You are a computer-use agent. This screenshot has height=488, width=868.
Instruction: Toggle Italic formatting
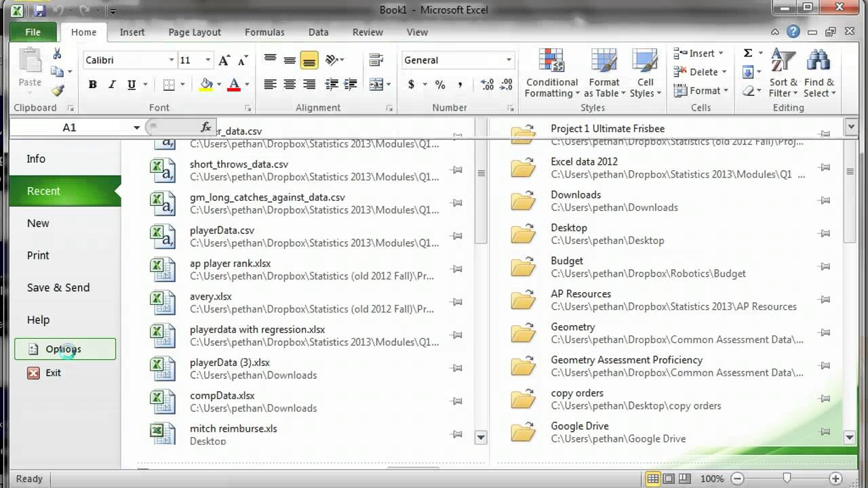click(112, 85)
